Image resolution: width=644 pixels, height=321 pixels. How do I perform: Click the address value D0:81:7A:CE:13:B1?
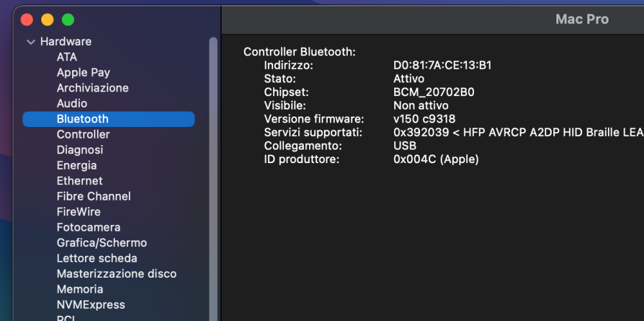click(x=442, y=65)
